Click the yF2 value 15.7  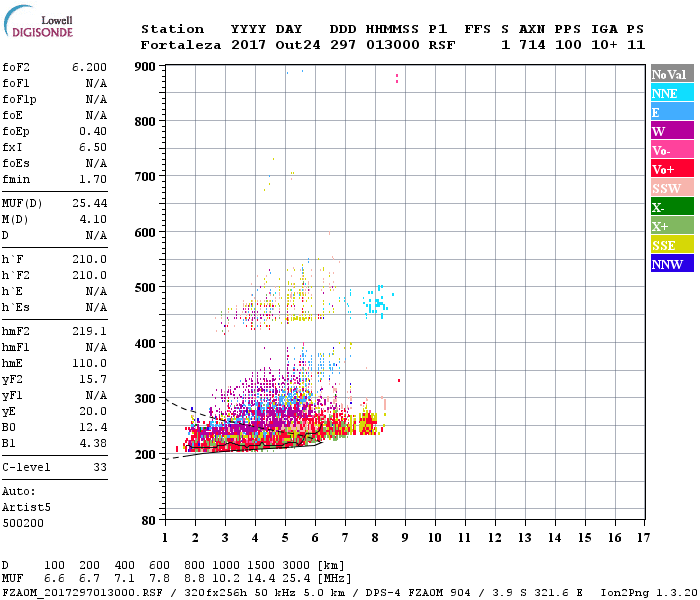click(x=93, y=379)
